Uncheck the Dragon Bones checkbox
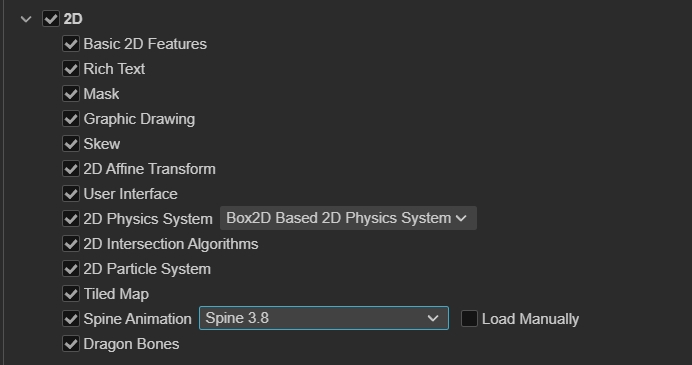The height and width of the screenshot is (365, 692). (x=71, y=344)
